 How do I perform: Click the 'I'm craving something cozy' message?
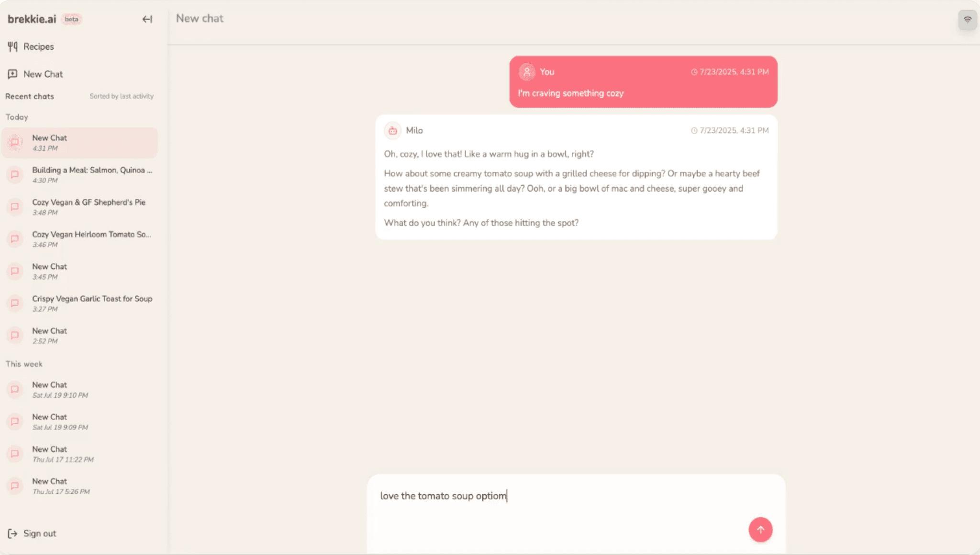pyautogui.click(x=570, y=93)
